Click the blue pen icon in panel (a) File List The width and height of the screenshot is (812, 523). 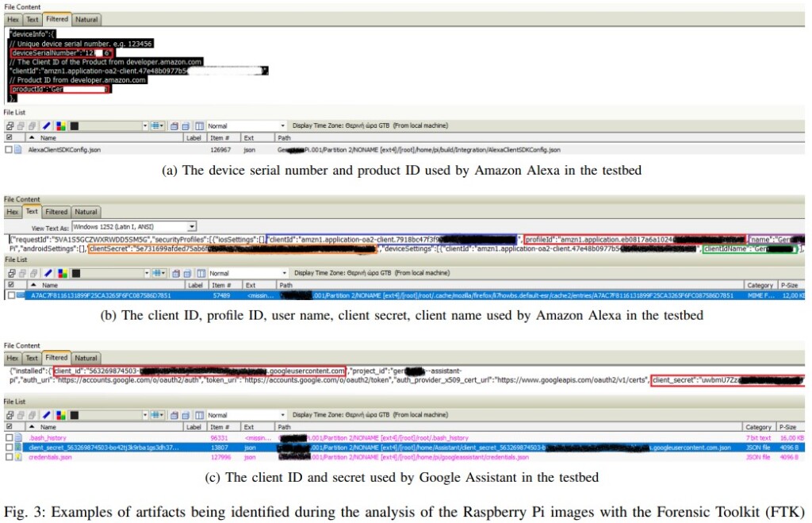pyautogui.click(x=46, y=126)
